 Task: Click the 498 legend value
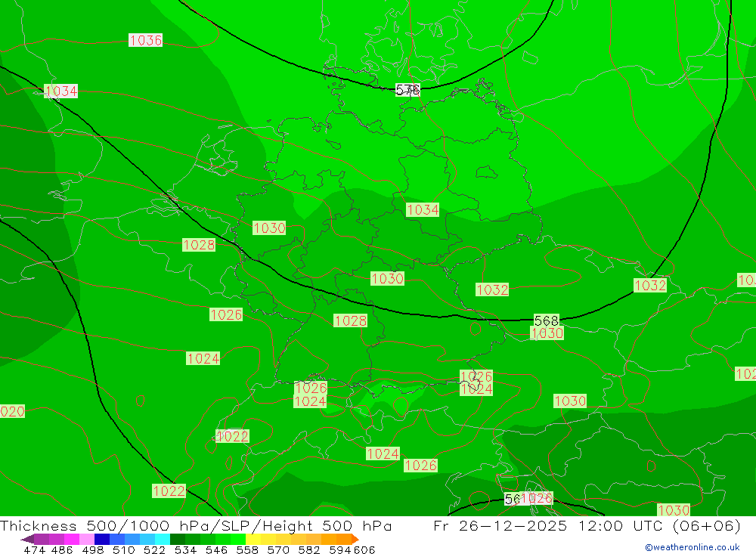92,549
